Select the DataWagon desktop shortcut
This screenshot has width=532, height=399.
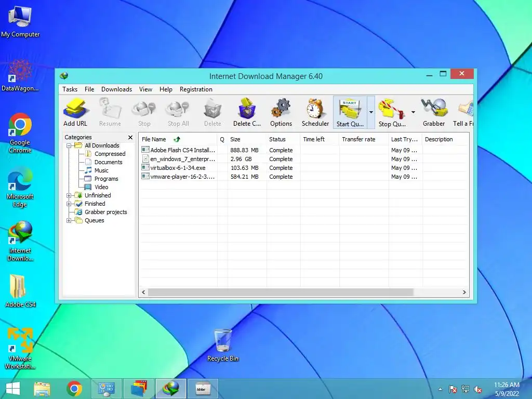(20, 75)
